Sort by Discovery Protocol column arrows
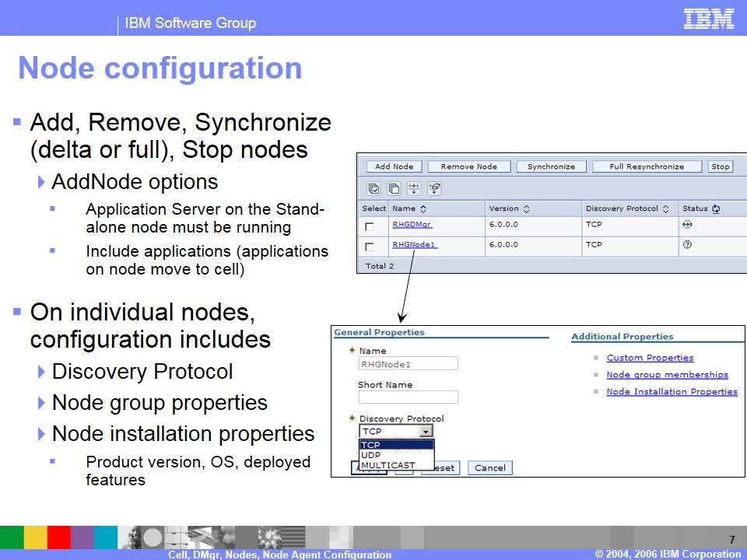Screen dimensions: 747x560 click(665, 208)
